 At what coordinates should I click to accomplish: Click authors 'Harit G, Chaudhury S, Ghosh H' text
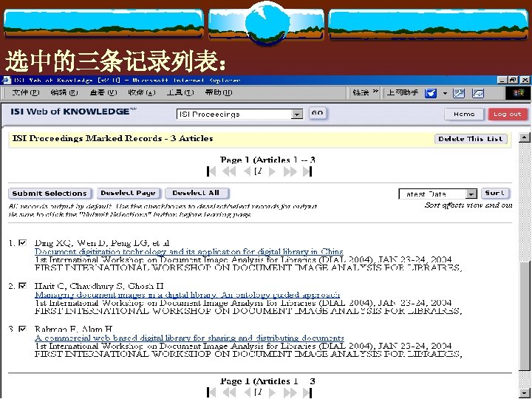99,286
